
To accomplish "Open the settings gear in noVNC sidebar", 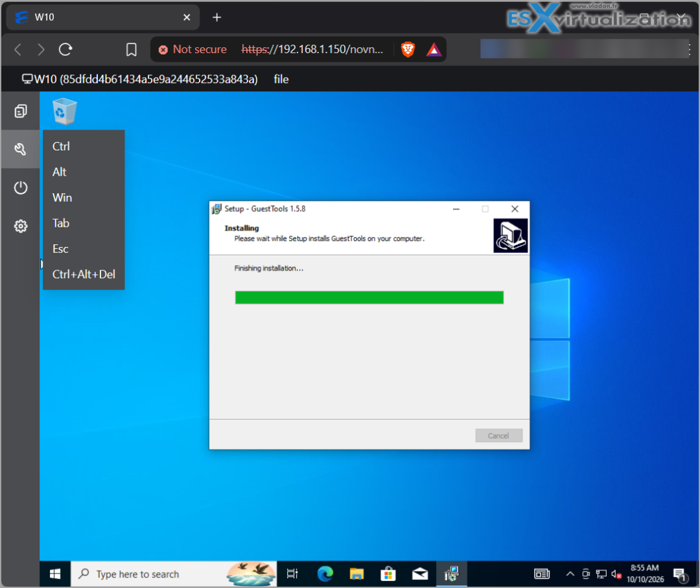I will point(21,226).
